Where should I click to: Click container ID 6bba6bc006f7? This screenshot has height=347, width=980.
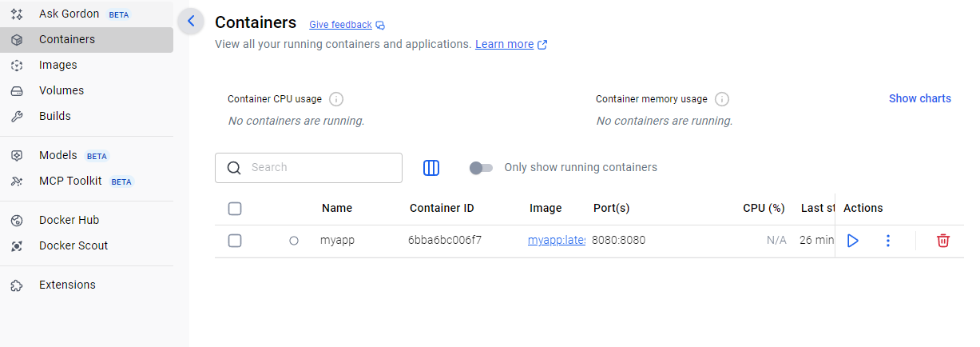pyautogui.click(x=445, y=240)
